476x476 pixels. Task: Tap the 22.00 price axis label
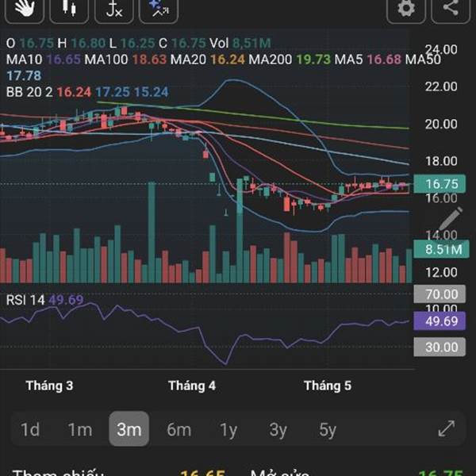pos(441,86)
